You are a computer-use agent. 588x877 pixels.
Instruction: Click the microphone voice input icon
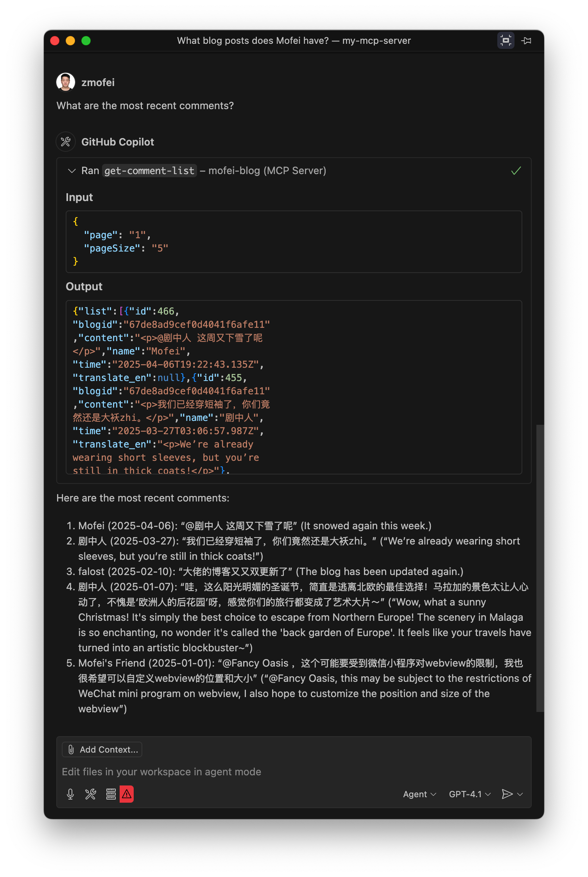[x=70, y=794]
